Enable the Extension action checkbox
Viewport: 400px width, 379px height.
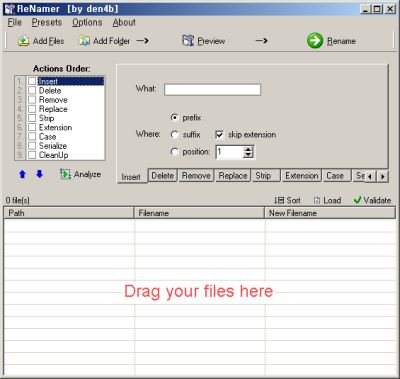32,127
